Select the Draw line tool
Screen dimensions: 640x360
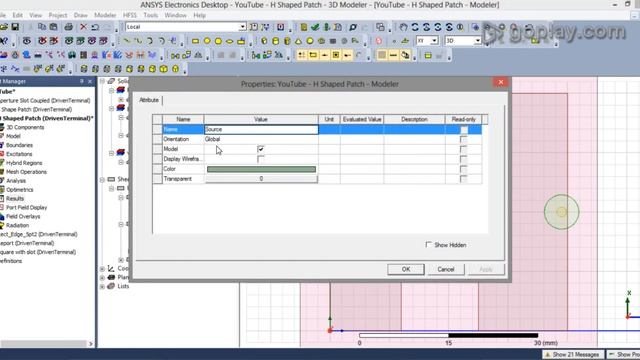[127, 41]
